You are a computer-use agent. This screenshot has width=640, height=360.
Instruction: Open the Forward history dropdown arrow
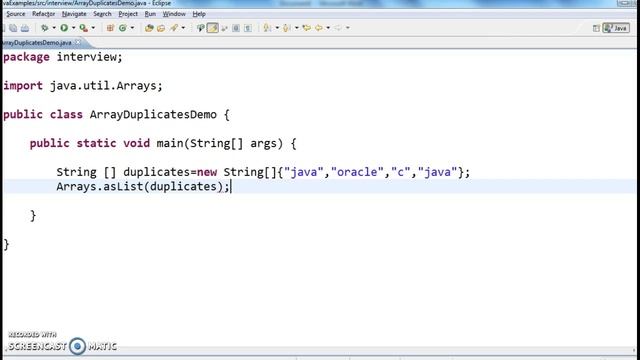tap(348, 28)
